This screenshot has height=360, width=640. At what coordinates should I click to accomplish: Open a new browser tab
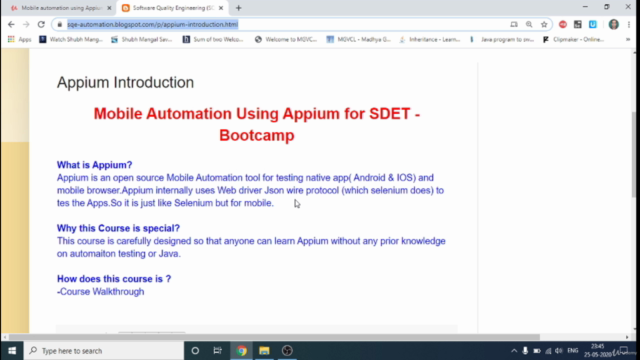238,8
